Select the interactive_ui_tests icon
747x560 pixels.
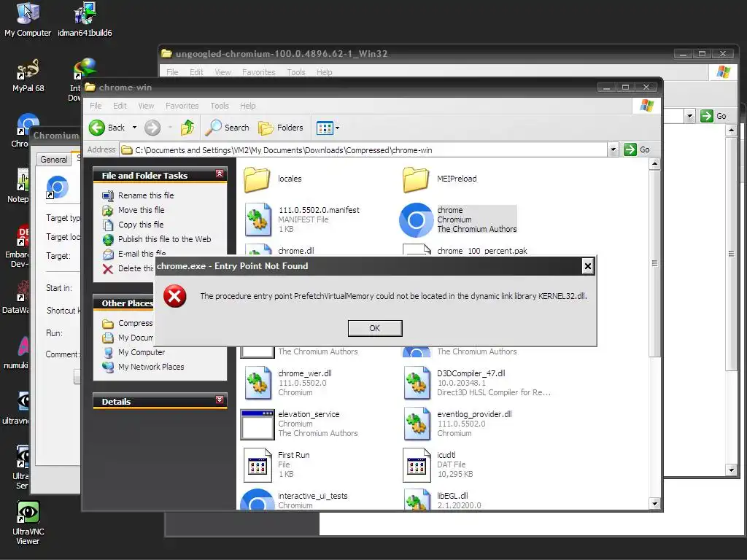(x=258, y=499)
